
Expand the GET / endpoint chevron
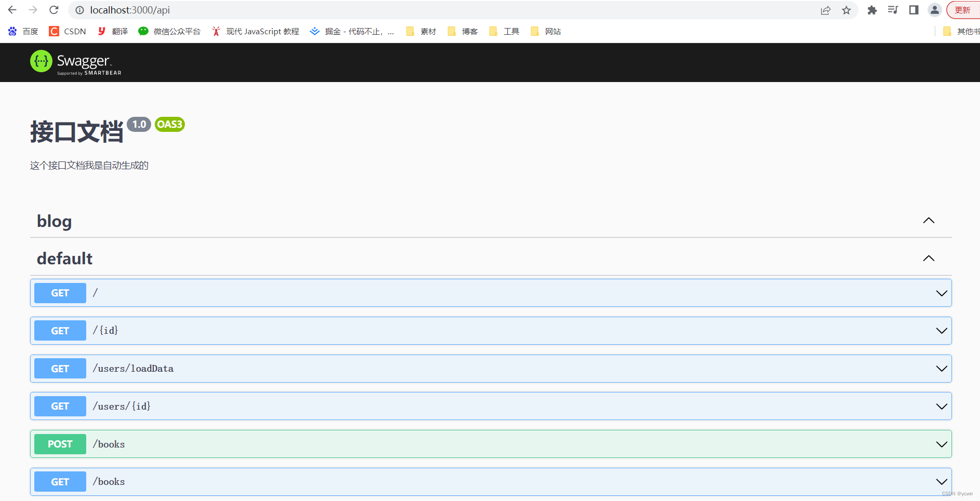tap(942, 293)
